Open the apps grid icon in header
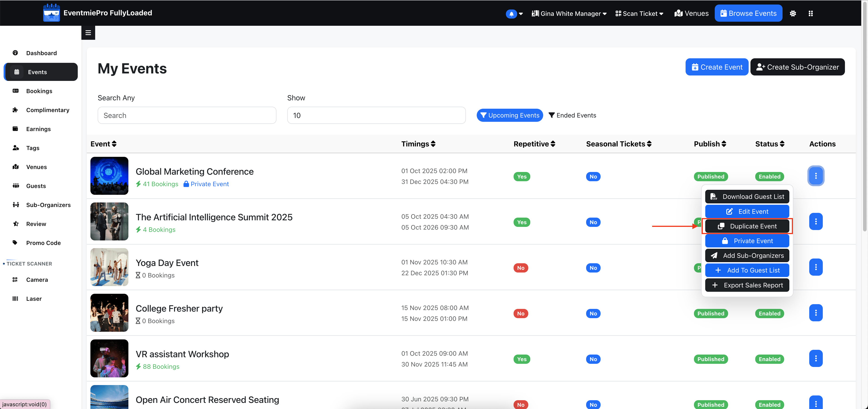The width and height of the screenshot is (868, 409). (811, 14)
